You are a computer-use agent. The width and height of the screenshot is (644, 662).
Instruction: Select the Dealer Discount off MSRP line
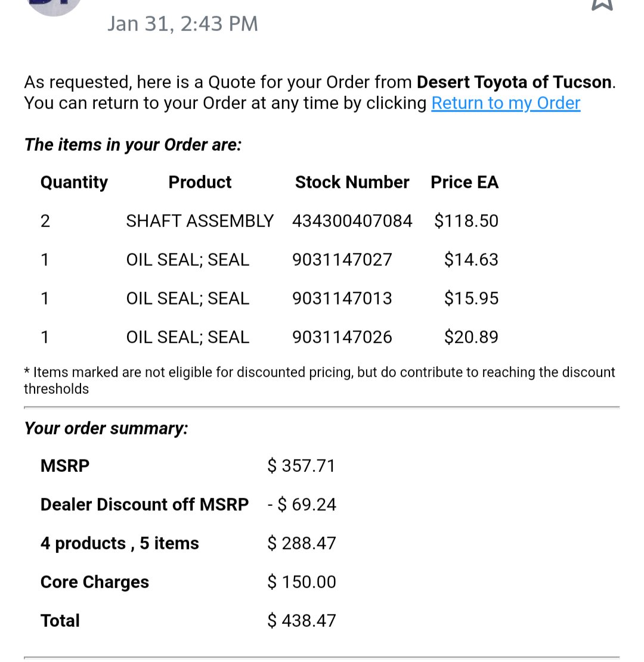tap(188, 505)
